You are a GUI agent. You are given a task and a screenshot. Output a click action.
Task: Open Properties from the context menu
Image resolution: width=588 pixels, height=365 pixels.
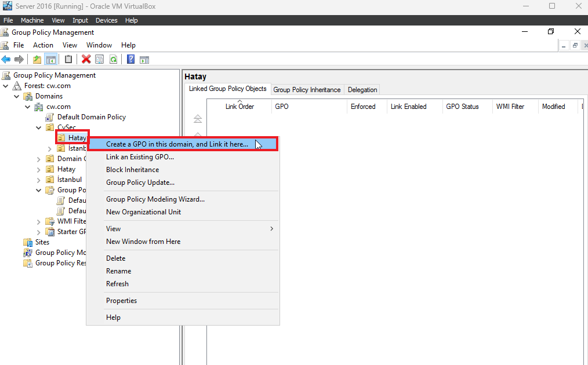tap(183, 301)
